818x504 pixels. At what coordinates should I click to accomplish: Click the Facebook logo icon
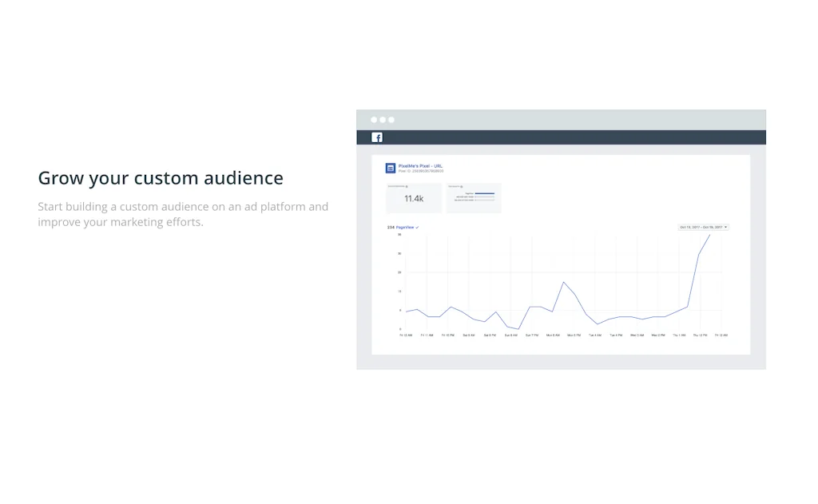(377, 137)
